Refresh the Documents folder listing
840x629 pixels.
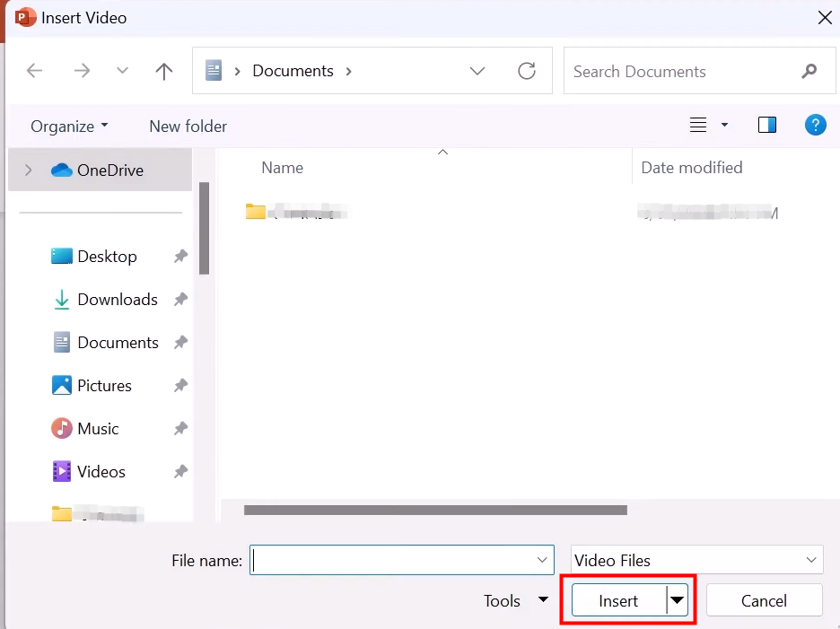[527, 72]
